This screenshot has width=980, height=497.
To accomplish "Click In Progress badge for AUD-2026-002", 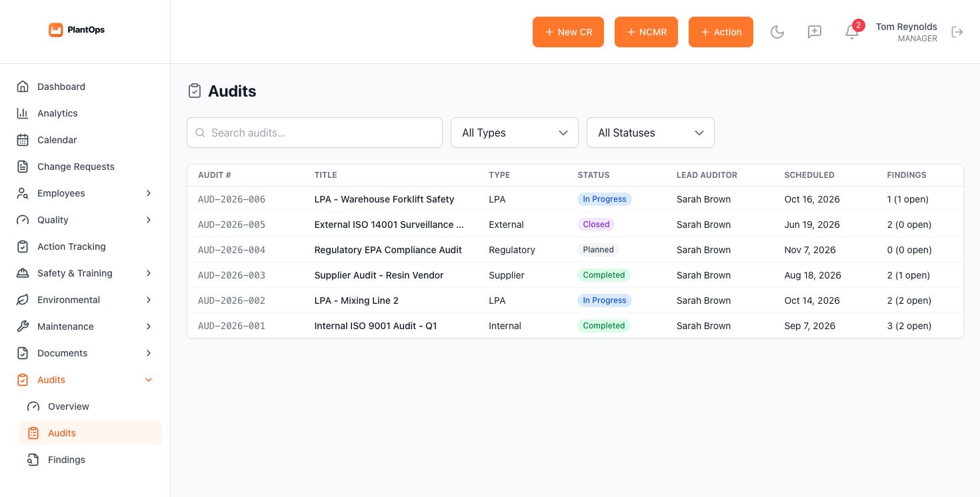I will click(x=605, y=300).
